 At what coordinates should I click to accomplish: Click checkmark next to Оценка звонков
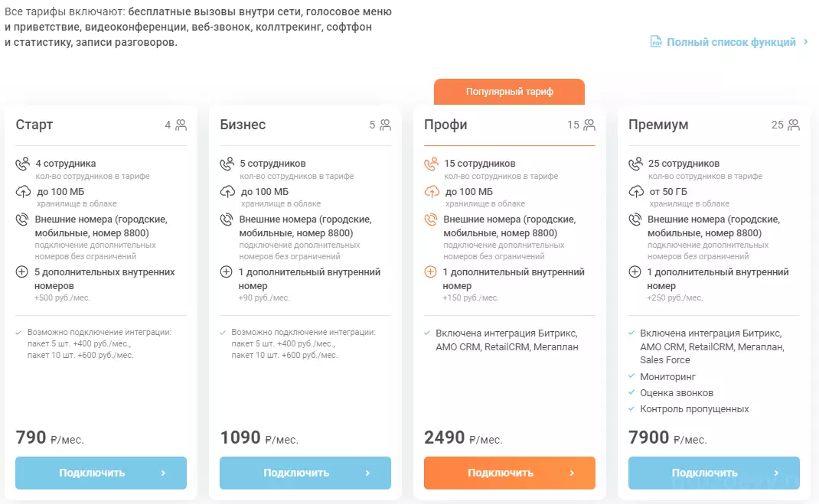click(631, 392)
